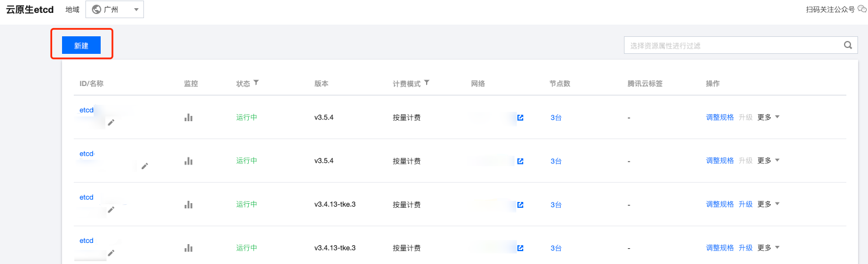This screenshot has width=868, height=264.
Task: Click the 3台 node count in the fourth row
Action: (556, 248)
